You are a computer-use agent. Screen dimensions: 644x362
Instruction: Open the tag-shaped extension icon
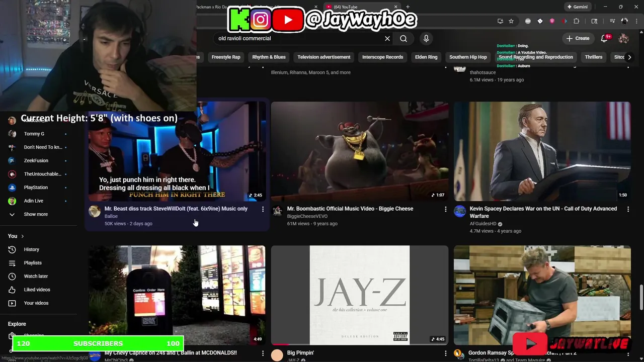(540, 21)
